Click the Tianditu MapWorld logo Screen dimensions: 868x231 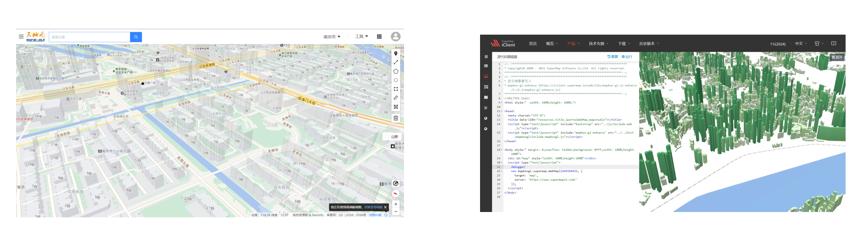pyautogui.click(x=36, y=37)
